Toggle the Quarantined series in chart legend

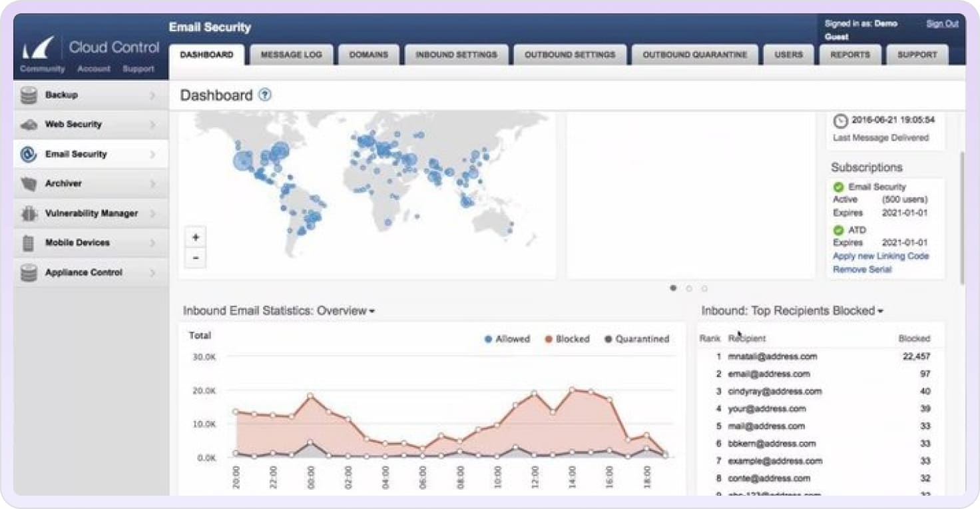point(636,339)
